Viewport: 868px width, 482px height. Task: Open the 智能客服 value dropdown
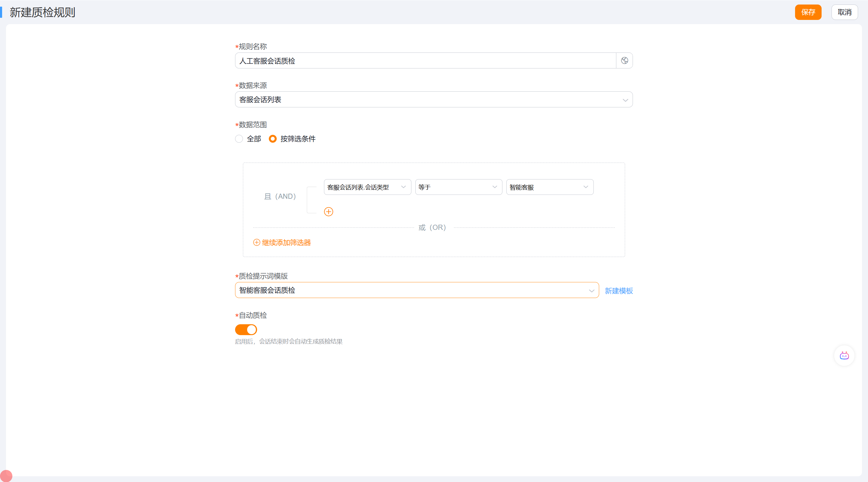[x=549, y=187]
